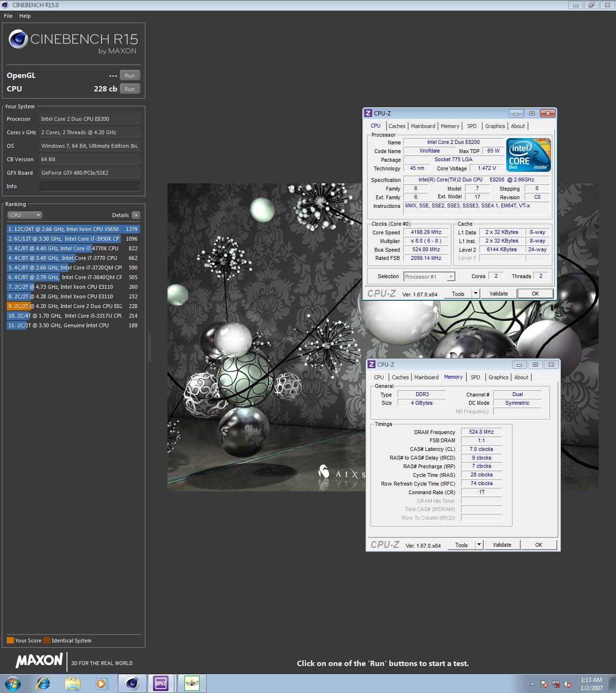
Task: Click the empty Info input field
Action: pyautogui.click(x=90, y=186)
